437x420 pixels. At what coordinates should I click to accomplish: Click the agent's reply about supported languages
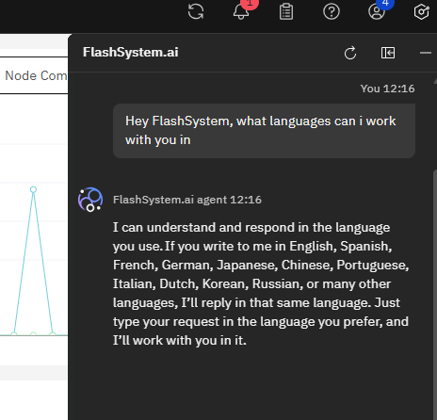point(261,284)
